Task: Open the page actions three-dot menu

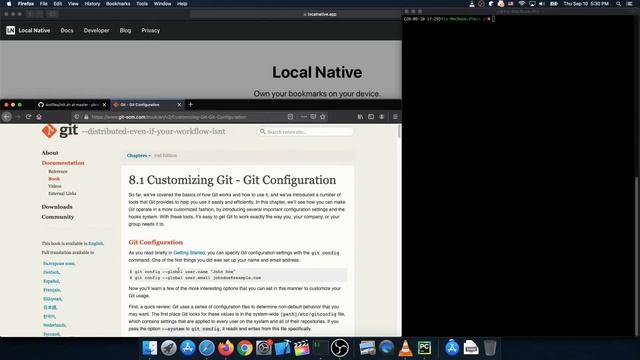Action: 303,117
